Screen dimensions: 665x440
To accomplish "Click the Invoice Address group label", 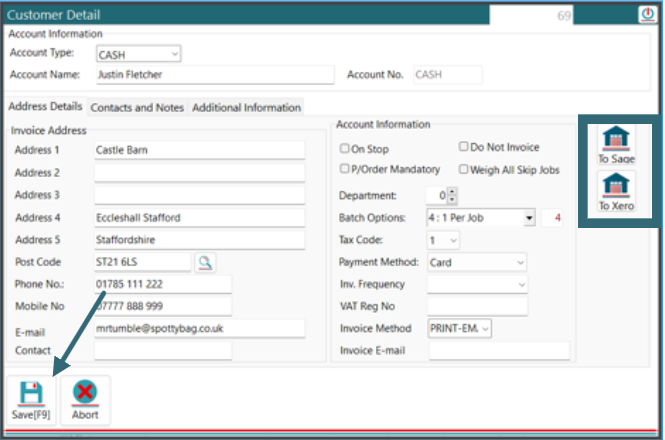I will [x=49, y=131].
